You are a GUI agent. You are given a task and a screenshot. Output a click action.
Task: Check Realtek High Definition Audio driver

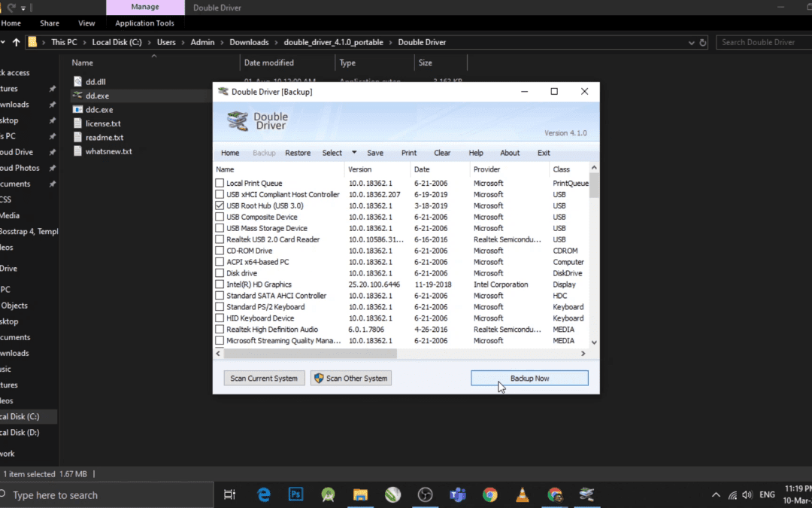pos(220,329)
